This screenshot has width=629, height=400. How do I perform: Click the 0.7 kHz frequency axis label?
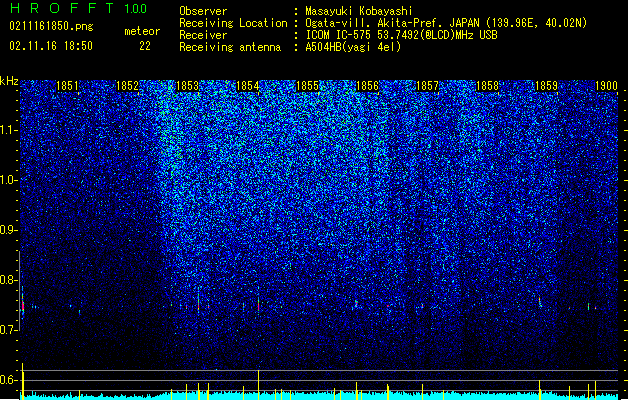[x=8, y=330]
